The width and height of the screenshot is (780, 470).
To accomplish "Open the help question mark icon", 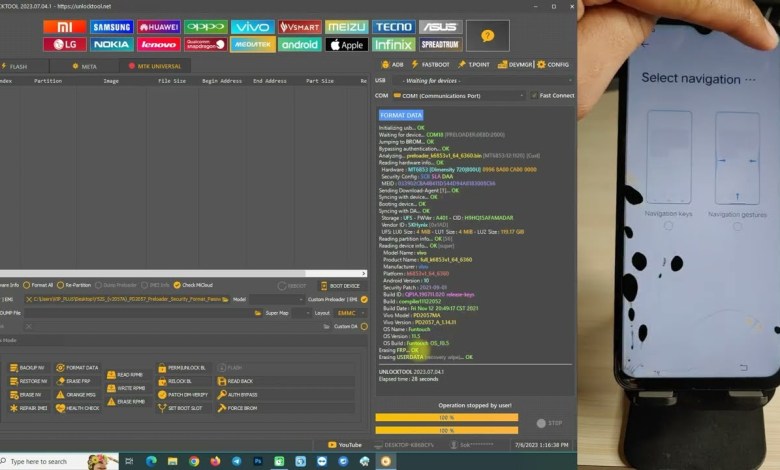I will 488,36.
